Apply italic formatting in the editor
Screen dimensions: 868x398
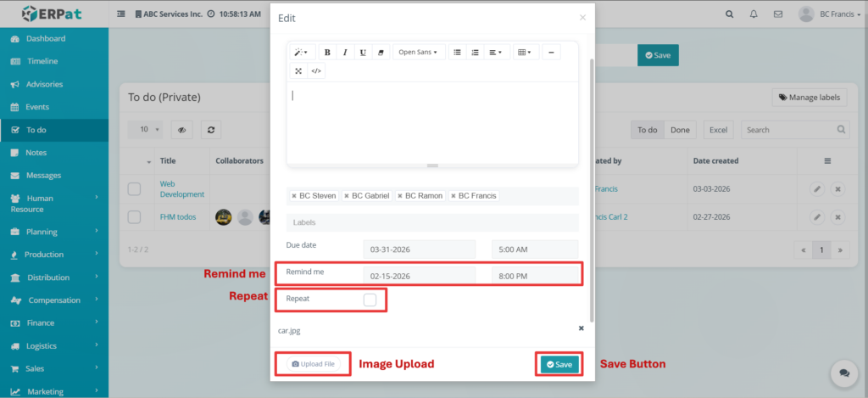click(345, 53)
